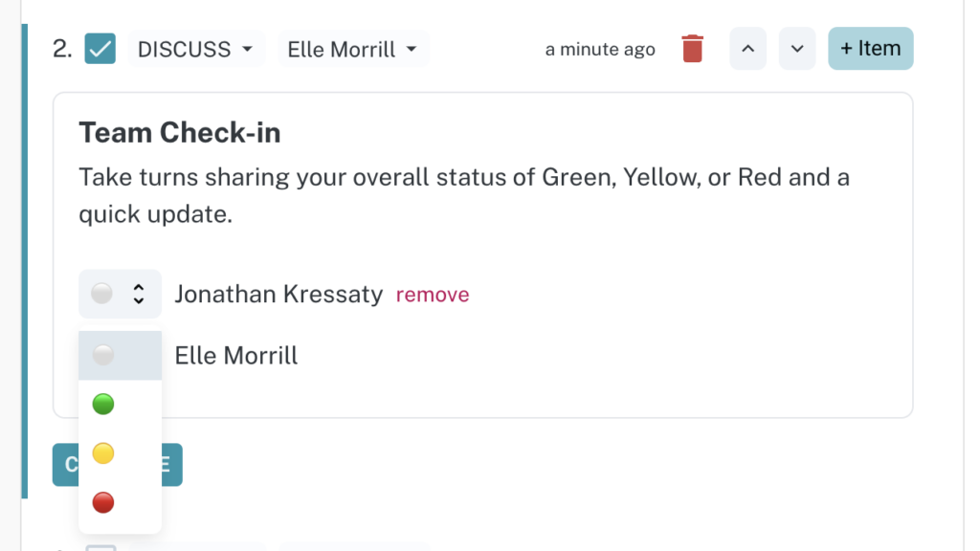Click the Team Check-in heading
This screenshot has width=980, height=551.
click(x=179, y=132)
